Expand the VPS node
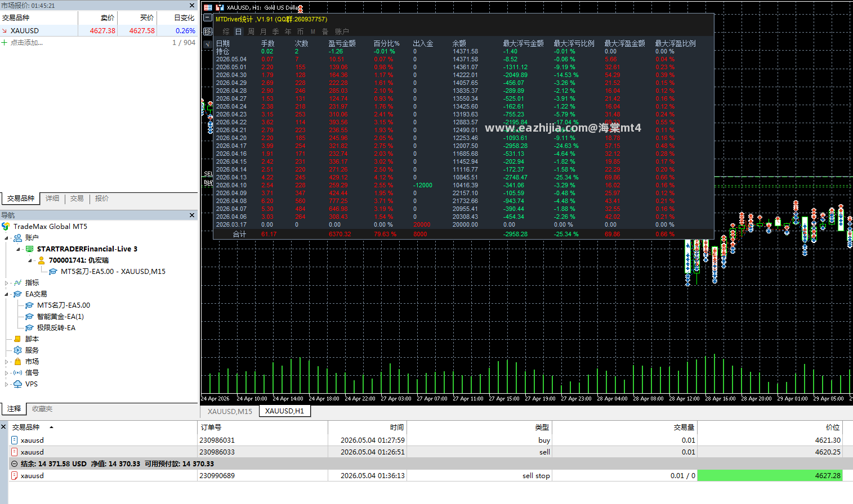Viewport: 853px width, 504px height. (x=7, y=384)
